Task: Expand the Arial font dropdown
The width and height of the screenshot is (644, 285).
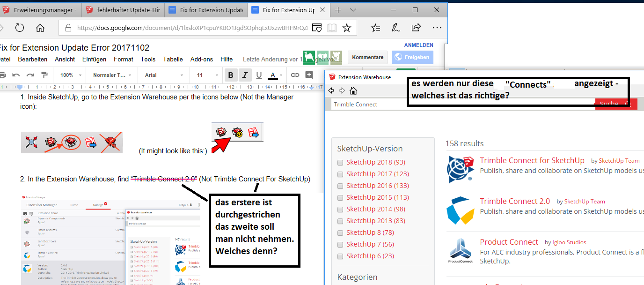Action: coord(160,75)
